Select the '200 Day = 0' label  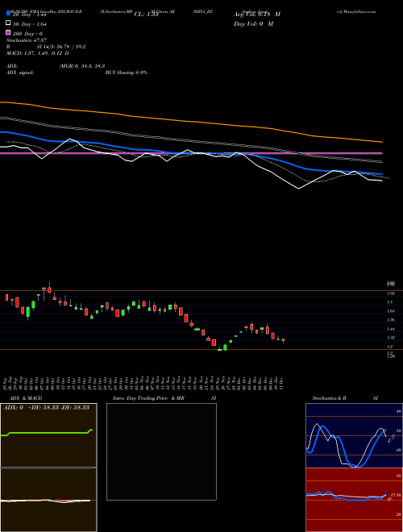tap(28, 34)
